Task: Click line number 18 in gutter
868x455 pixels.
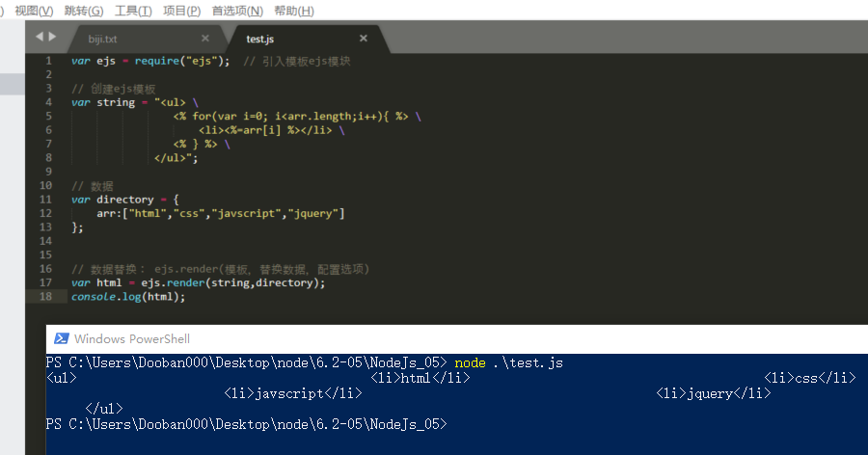Action: (46, 296)
